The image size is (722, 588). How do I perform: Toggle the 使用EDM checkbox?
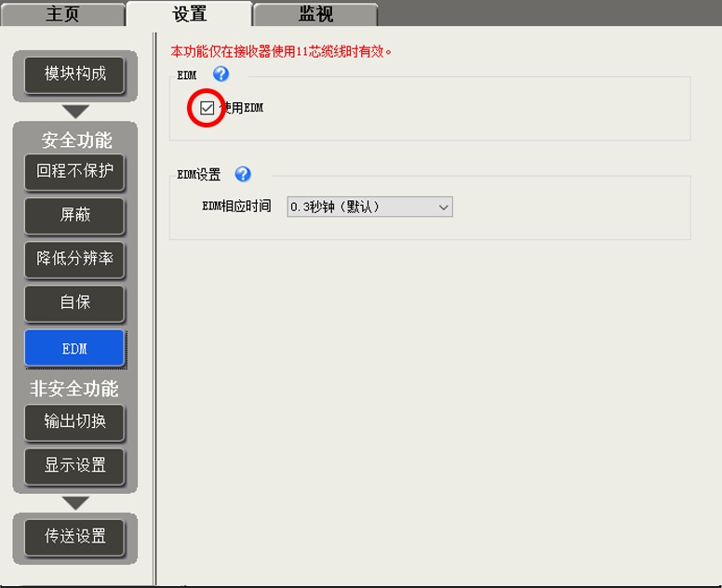pos(207,108)
